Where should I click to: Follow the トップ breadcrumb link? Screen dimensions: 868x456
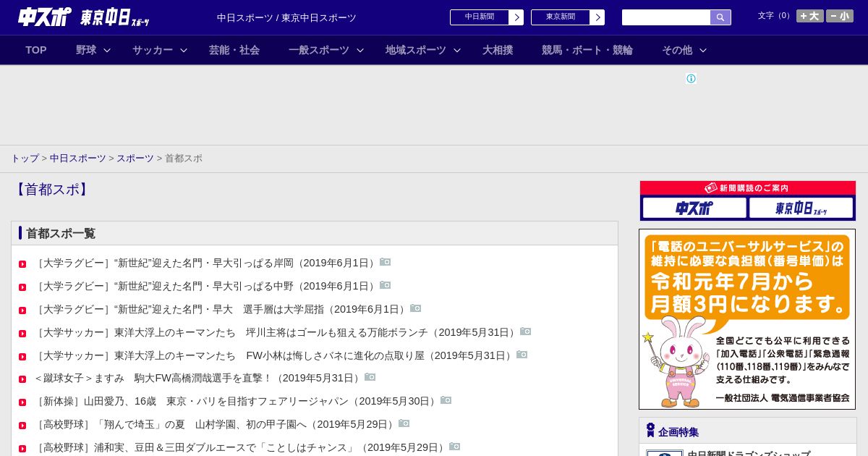(25, 159)
